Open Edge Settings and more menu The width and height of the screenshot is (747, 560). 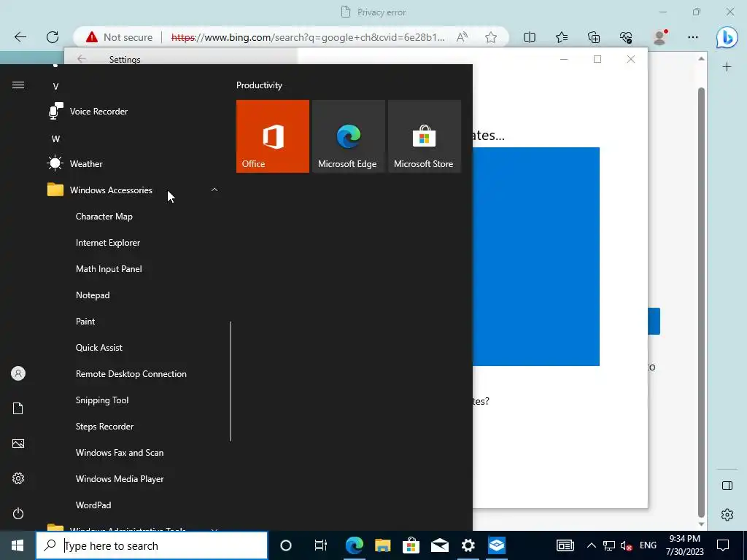point(693,37)
